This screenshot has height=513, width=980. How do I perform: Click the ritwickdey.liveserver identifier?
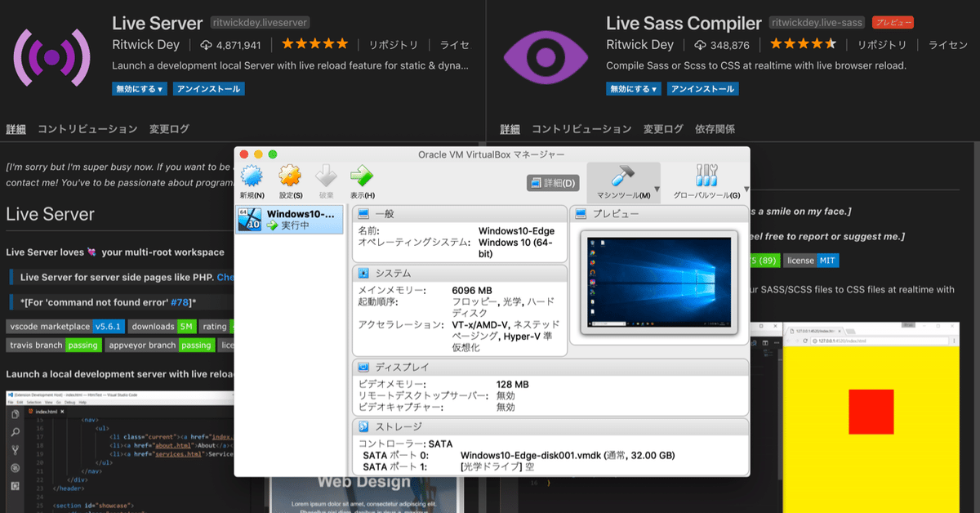point(260,23)
